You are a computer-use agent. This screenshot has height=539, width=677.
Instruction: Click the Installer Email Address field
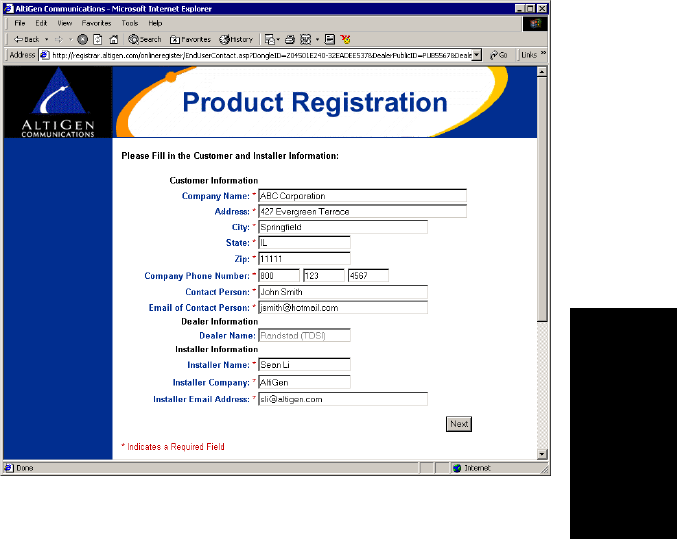tap(343, 399)
